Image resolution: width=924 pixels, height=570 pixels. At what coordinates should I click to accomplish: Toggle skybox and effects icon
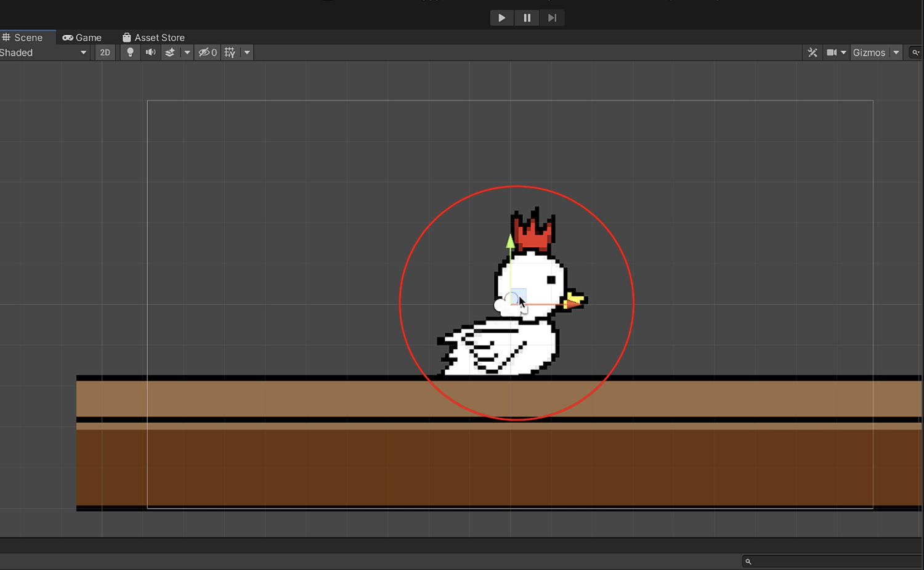pyautogui.click(x=170, y=52)
